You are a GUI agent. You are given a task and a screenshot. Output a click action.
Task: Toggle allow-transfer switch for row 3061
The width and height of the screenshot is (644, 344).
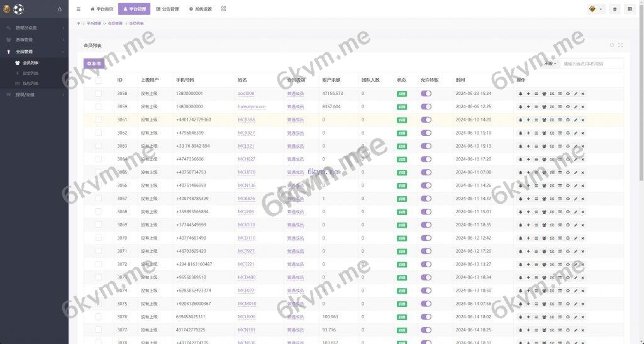click(x=426, y=120)
